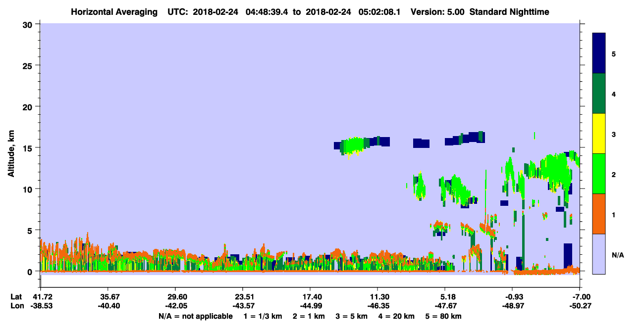
Task: Click the altitude tick label '25'
Action: 29,65
